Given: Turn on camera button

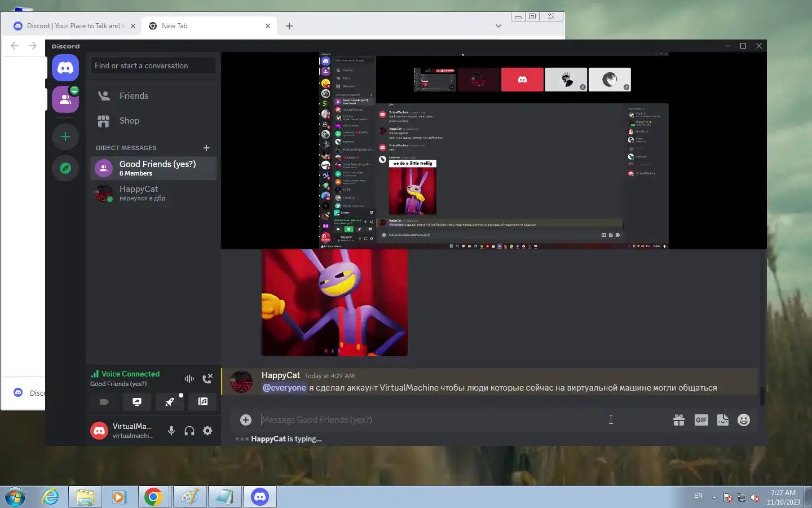Looking at the screenshot, I should pyautogui.click(x=104, y=402).
